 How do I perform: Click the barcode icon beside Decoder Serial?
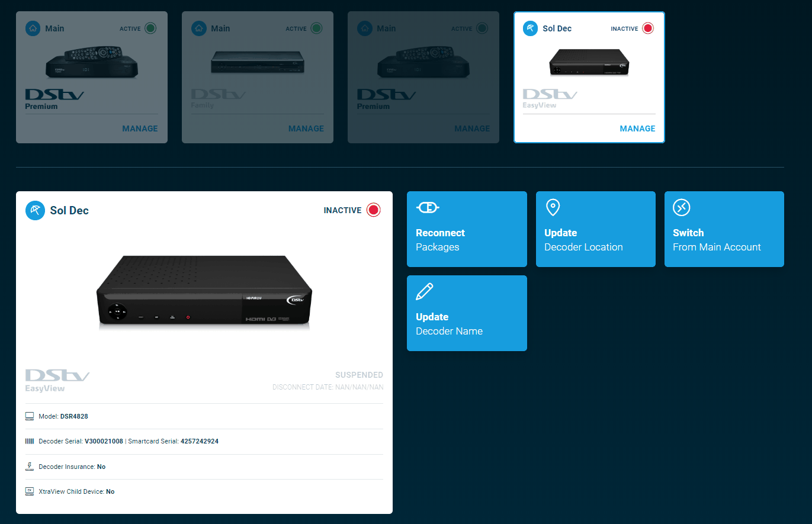(x=29, y=441)
